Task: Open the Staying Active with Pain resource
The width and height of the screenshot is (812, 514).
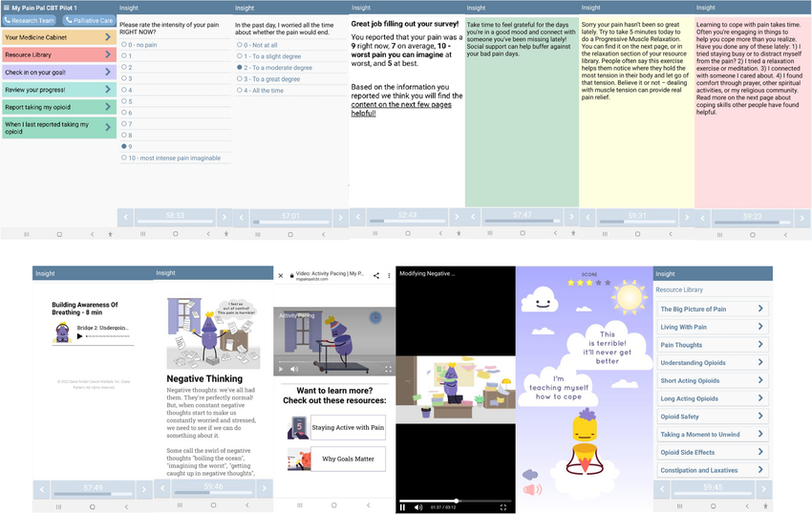Action: click(348, 427)
